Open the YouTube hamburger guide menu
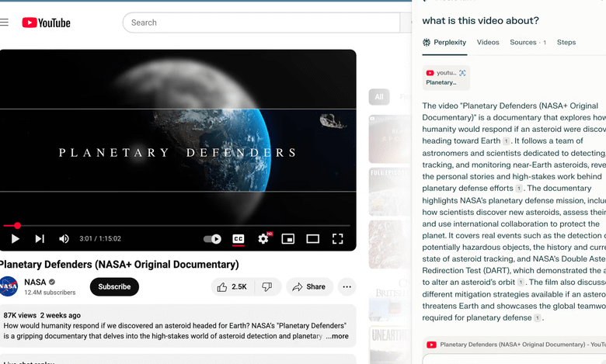The image size is (606, 364). 4,23
